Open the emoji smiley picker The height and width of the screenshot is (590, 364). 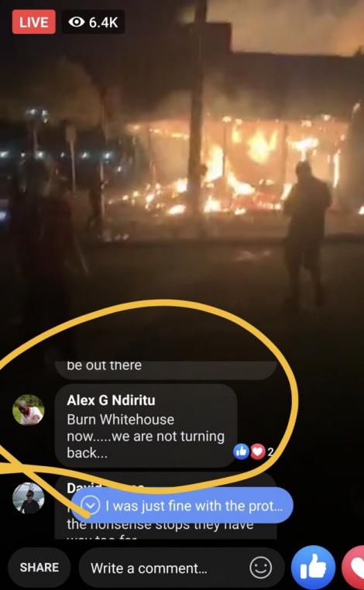(261, 568)
